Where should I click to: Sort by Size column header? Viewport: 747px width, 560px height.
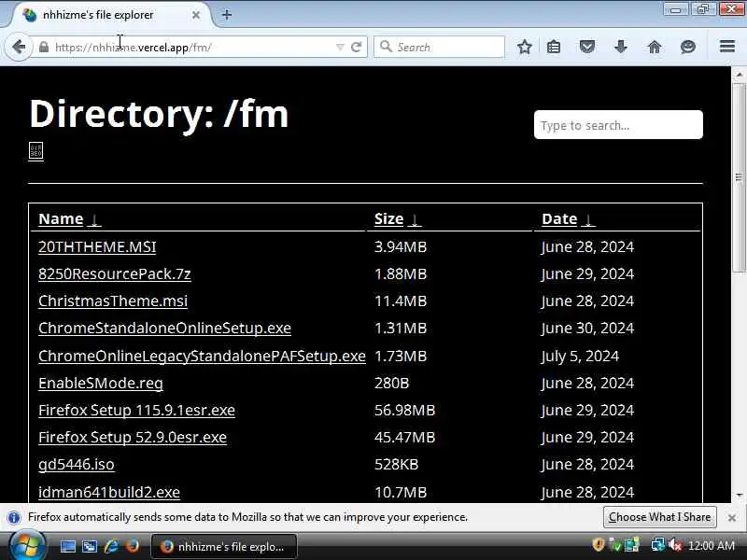(x=398, y=218)
